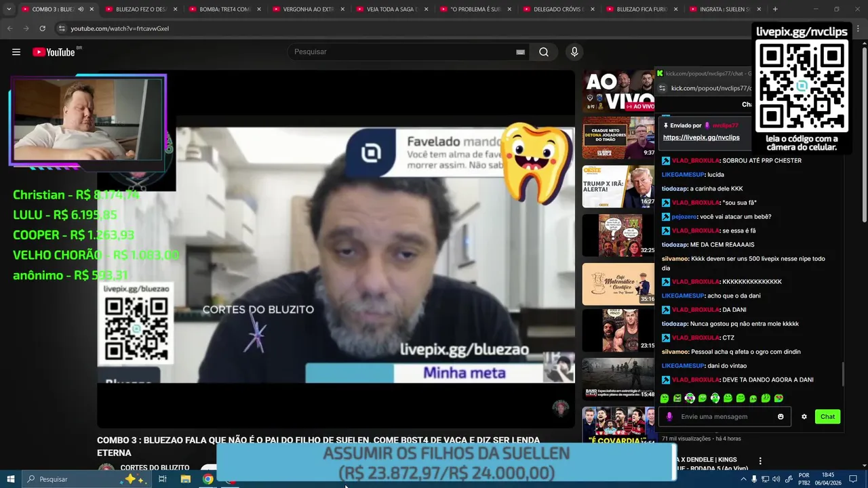Click the YouTube search magnifier button
Screen dimensions: 868x488
tap(544, 52)
